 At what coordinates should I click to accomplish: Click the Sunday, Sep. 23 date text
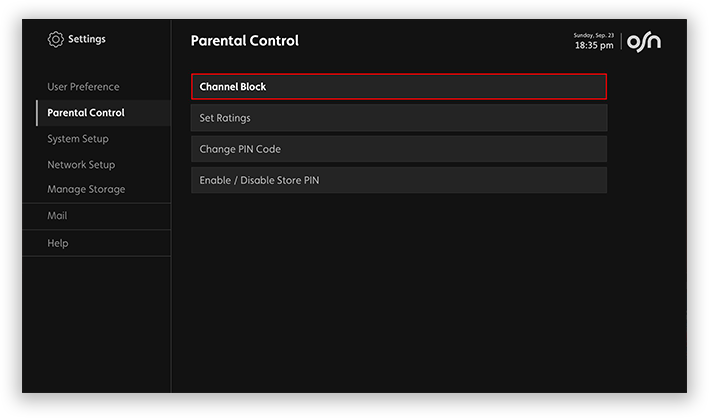pos(593,35)
